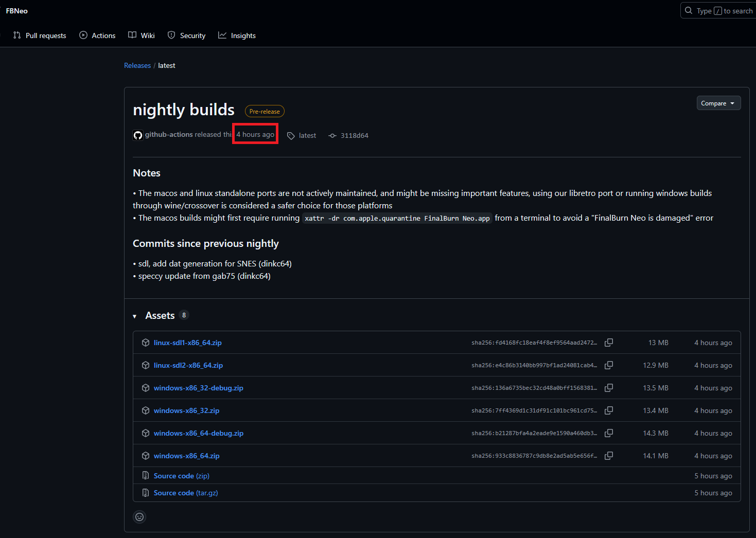
Task: Click the sha256 hash for windows-x86_64.zip
Action: point(534,456)
